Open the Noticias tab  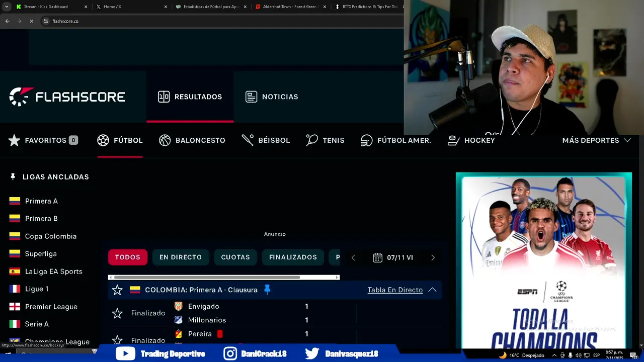tap(272, 97)
